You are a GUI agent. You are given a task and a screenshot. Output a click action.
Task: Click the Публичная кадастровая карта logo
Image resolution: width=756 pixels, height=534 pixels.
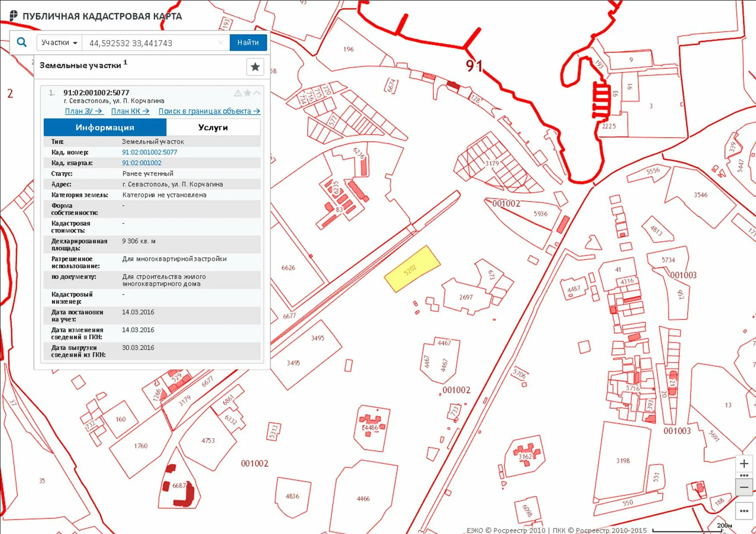pos(96,16)
